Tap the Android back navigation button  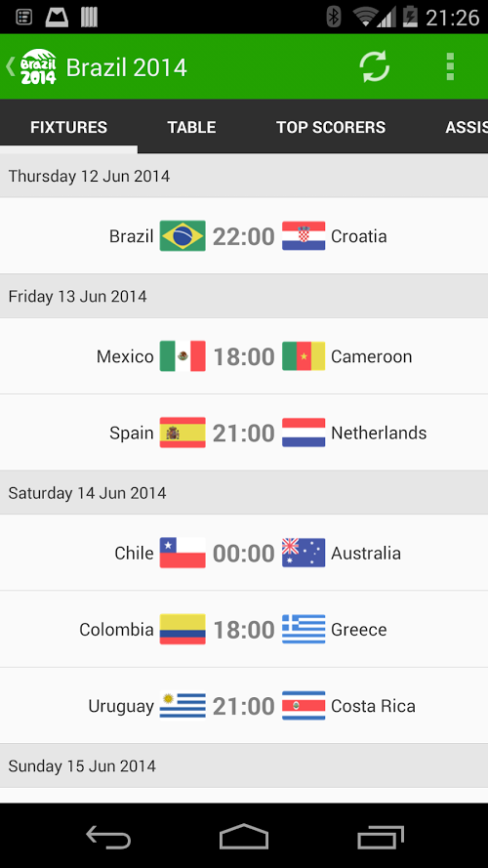(108, 837)
